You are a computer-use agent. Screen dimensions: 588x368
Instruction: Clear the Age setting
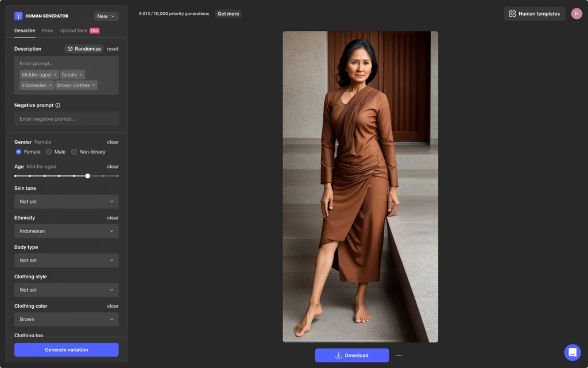click(x=113, y=166)
